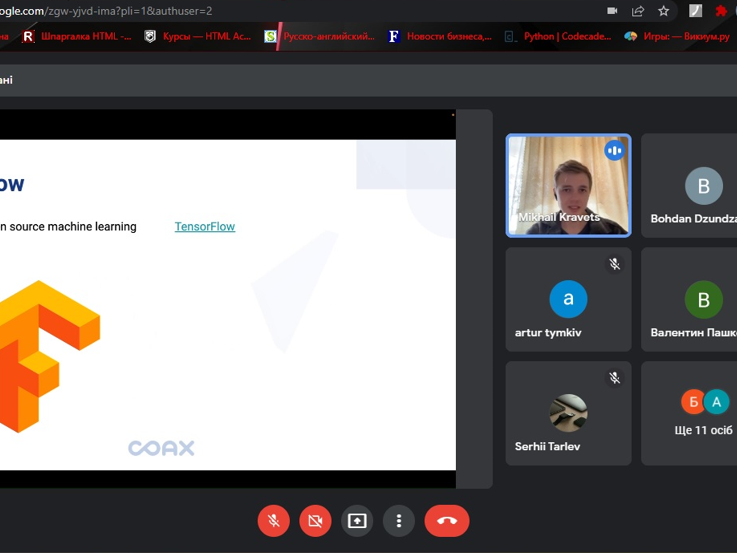
Task: Unmute your microphone in the call bar
Action: coord(273,521)
